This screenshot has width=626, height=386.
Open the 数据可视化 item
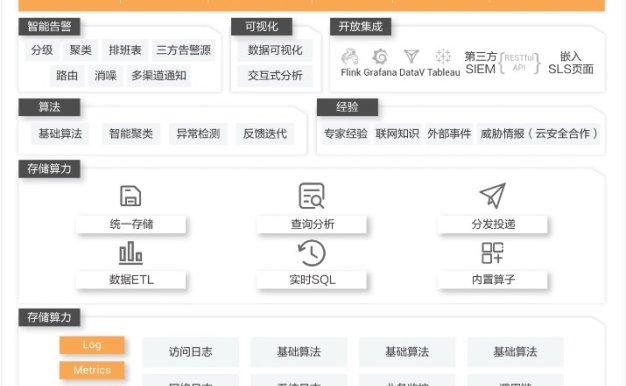coord(275,50)
